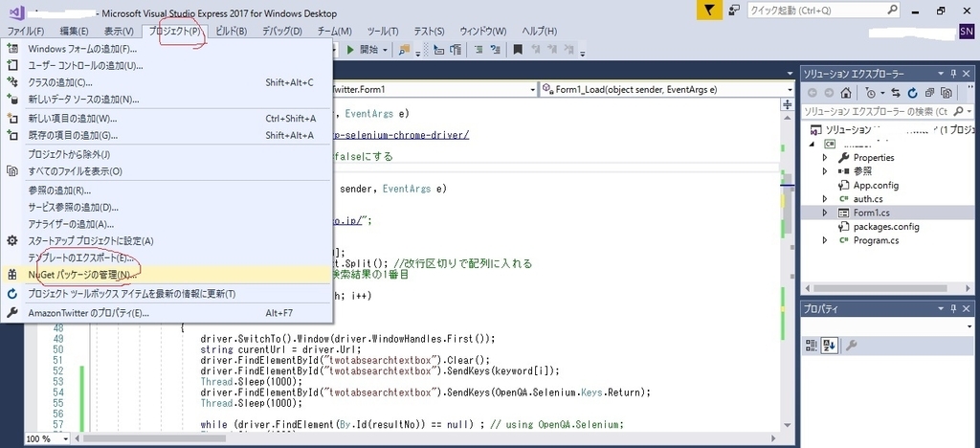Click the Visual Studio logo in title bar
980x448 pixels.
[15, 11]
